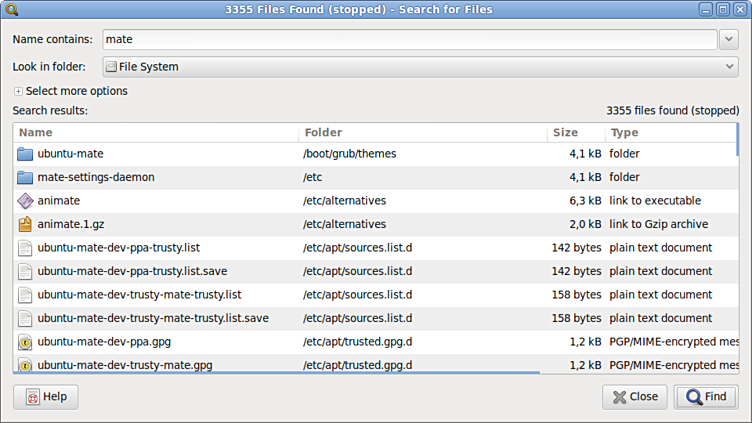Sort results by Size column header
This screenshot has width=752, height=423.
(x=576, y=132)
